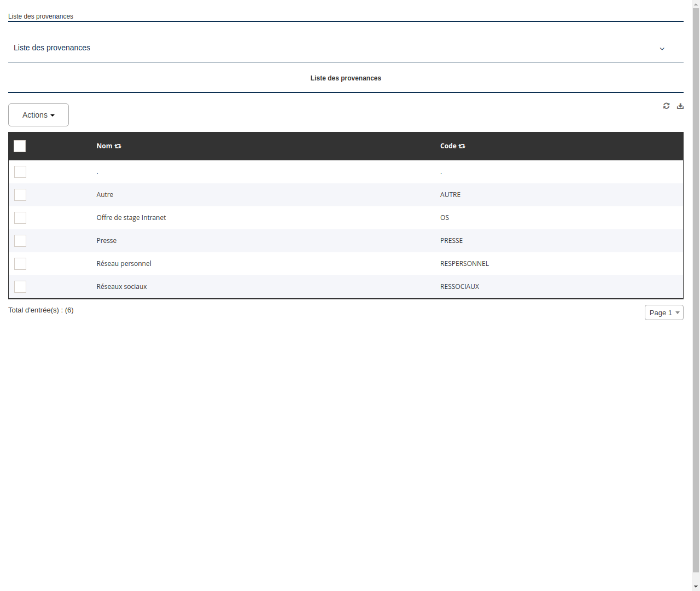Click the refresh table icon
The width and height of the screenshot is (700, 591).
click(x=666, y=106)
